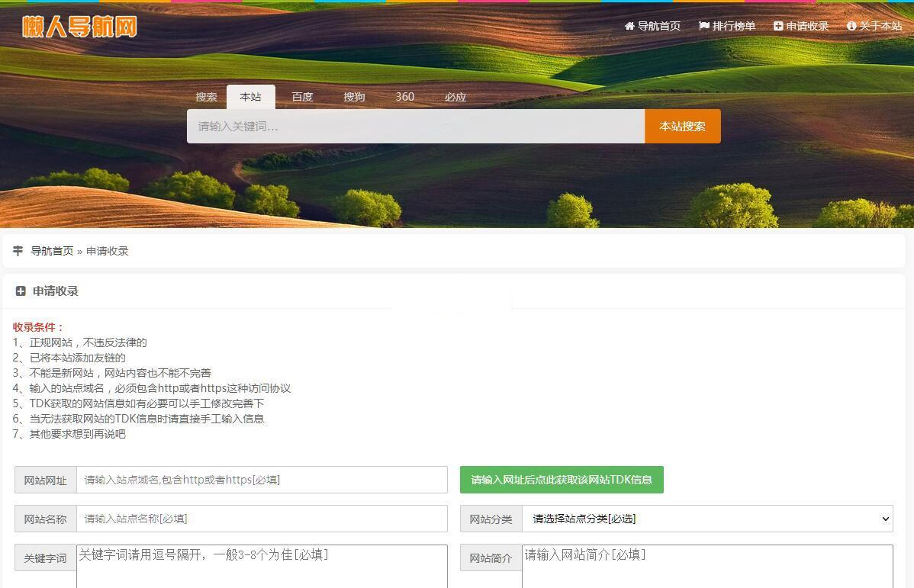Switch to the 百度 search tab

(303, 97)
